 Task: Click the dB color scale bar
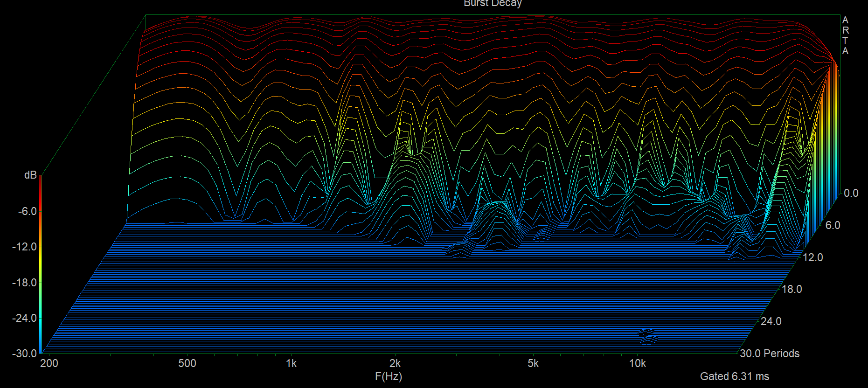tap(41, 264)
